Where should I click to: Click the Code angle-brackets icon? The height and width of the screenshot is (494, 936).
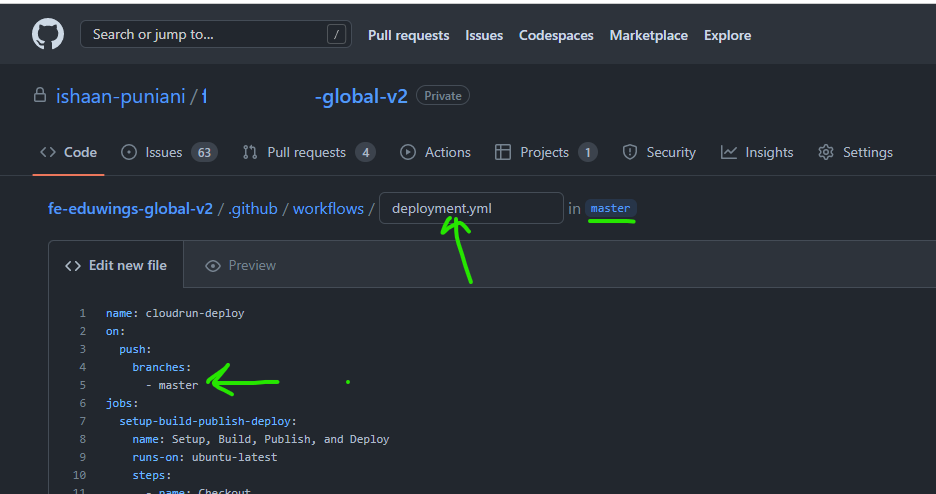pyautogui.click(x=48, y=152)
